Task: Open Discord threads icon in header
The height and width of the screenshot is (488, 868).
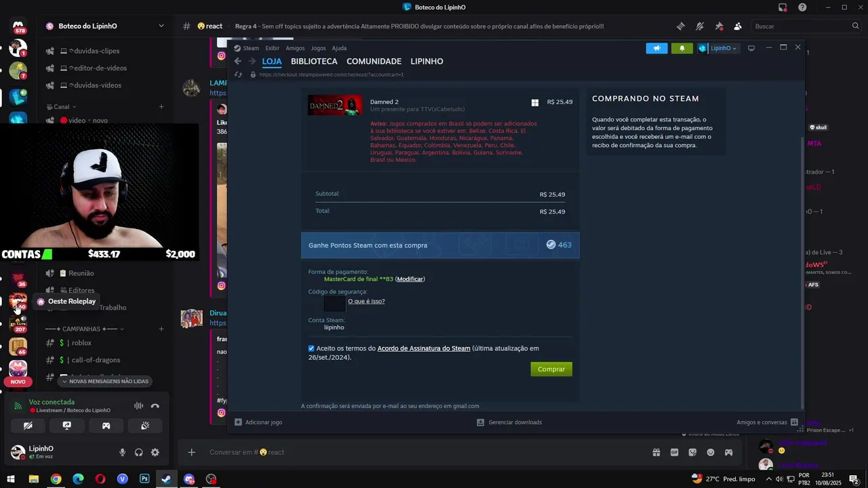Action: 681,26
